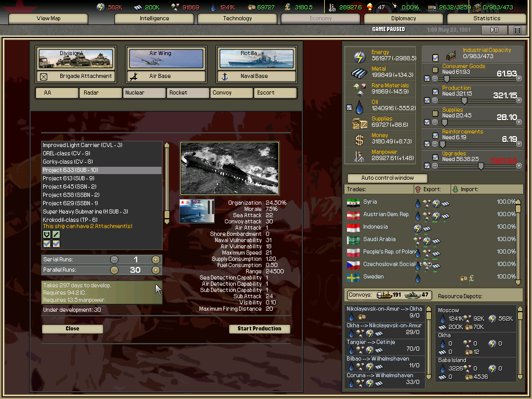Enable the Consumer Goods need checkbox
532x399 pixels.
(435, 70)
